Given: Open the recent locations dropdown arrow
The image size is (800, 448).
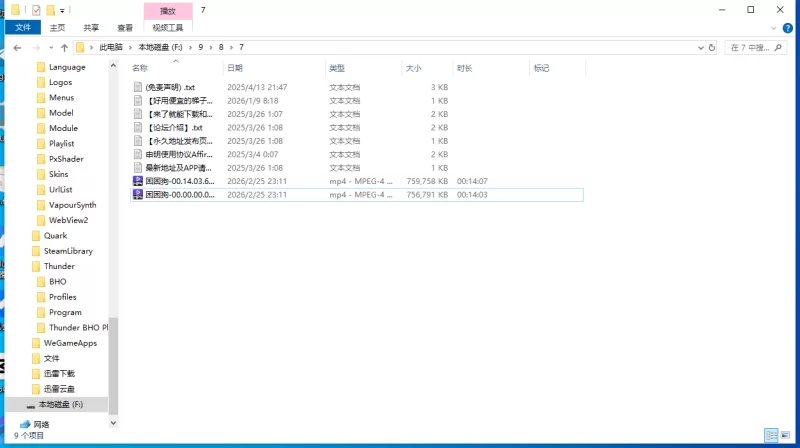Looking at the screenshot, I should click(51, 47).
